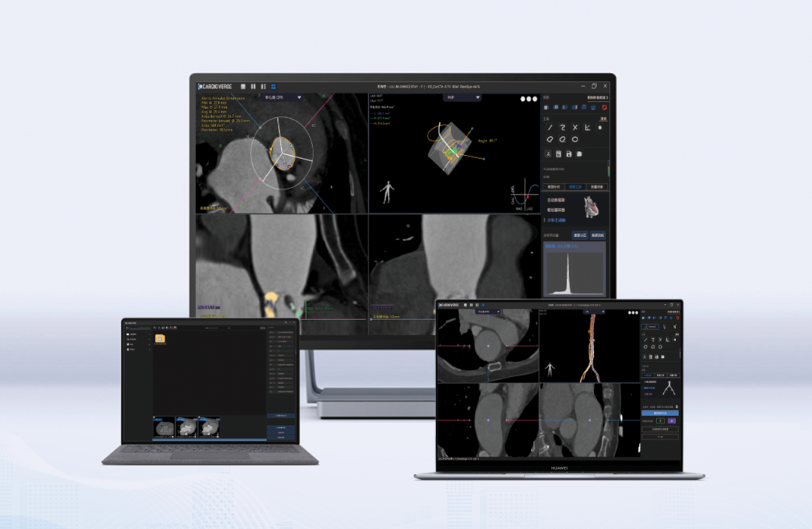
Task: Activate four-pane grid layout icon on monitor
Action: tap(273, 87)
